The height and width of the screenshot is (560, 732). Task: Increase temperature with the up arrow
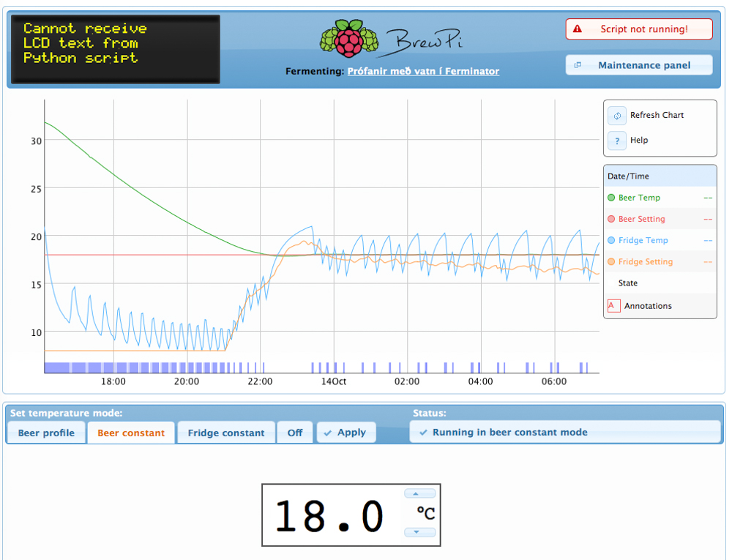pyautogui.click(x=420, y=494)
